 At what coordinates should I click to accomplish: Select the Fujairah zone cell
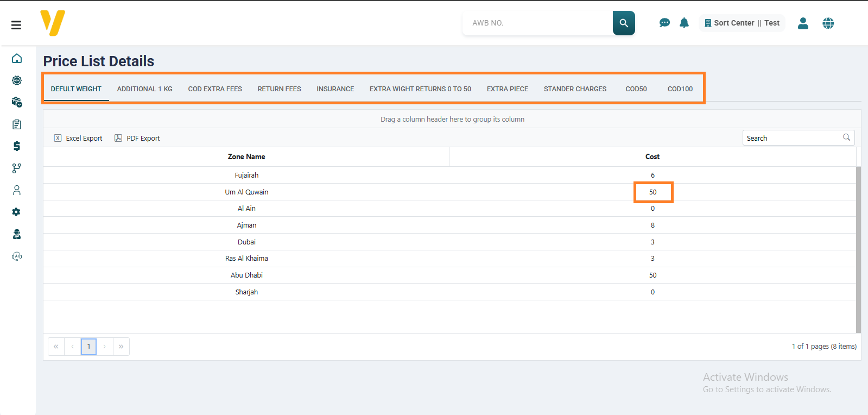pos(246,175)
